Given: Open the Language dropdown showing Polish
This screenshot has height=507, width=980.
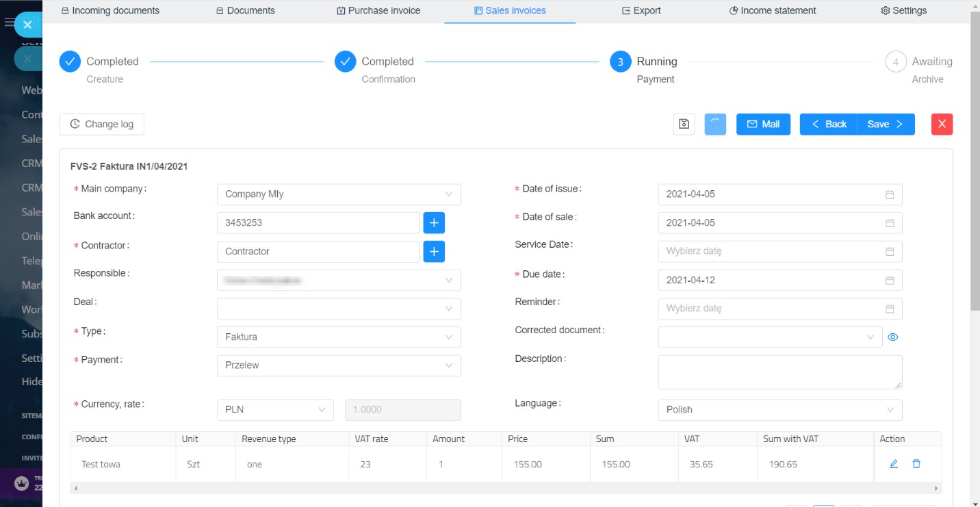Looking at the screenshot, I should click(779, 410).
